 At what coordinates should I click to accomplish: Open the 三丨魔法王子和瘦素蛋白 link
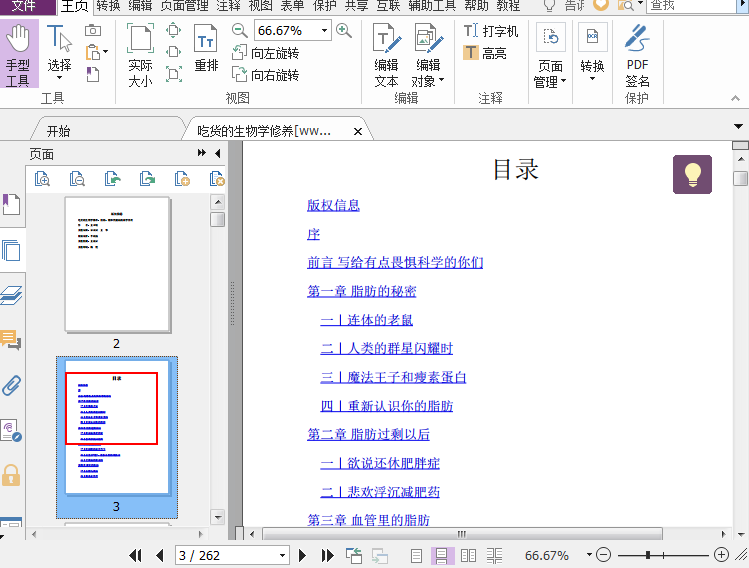point(393,377)
